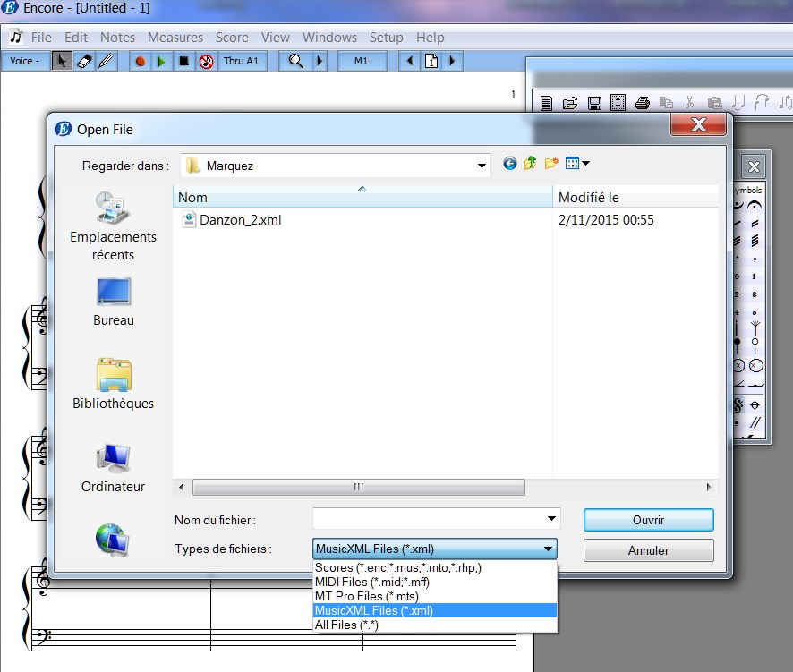
Task: Click the floppy disk save icon
Action: point(593,103)
